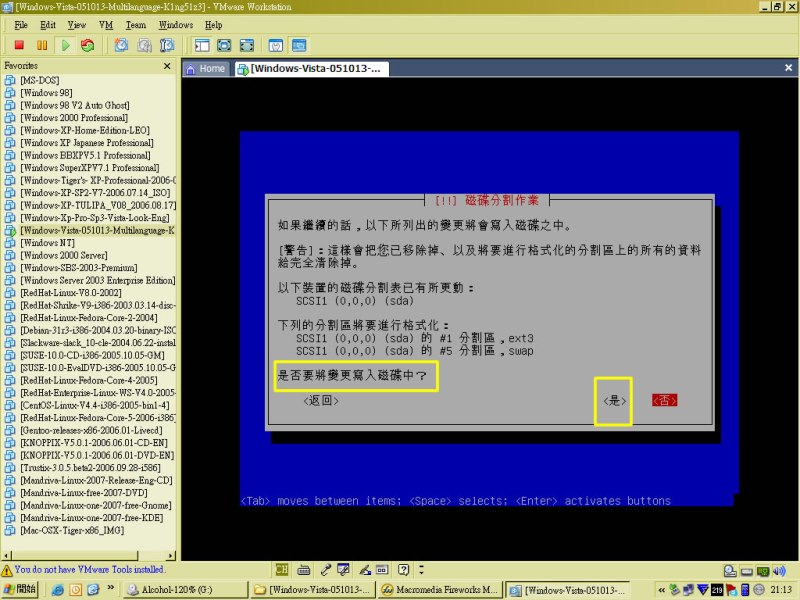Select the <返回> Go Back button
Image resolution: width=800 pixels, height=600 pixels.
point(321,401)
